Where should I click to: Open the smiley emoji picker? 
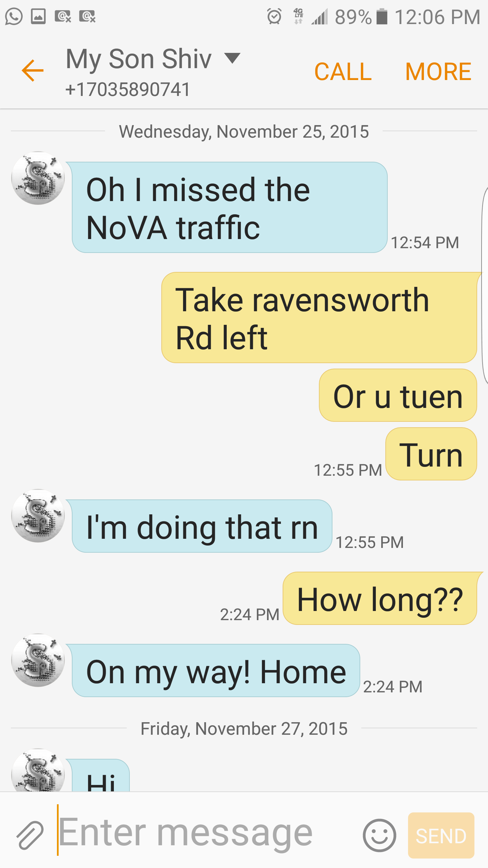tap(379, 835)
